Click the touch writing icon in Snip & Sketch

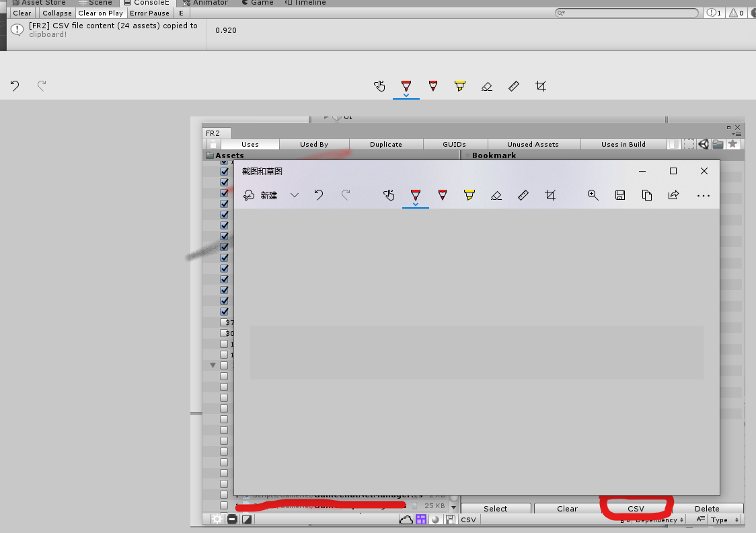click(x=389, y=194)
